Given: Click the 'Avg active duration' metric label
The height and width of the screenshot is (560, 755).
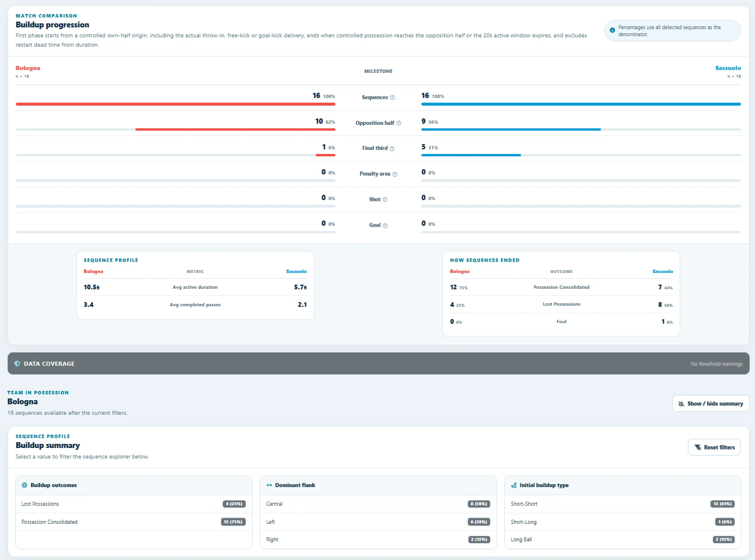Looking at the screenshot, I should pos(195,287).
